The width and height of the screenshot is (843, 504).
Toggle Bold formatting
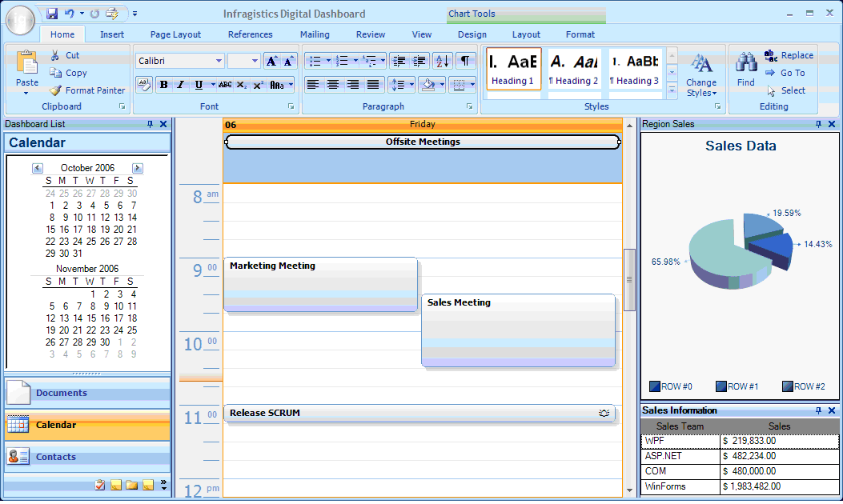[x=164, y=85]
